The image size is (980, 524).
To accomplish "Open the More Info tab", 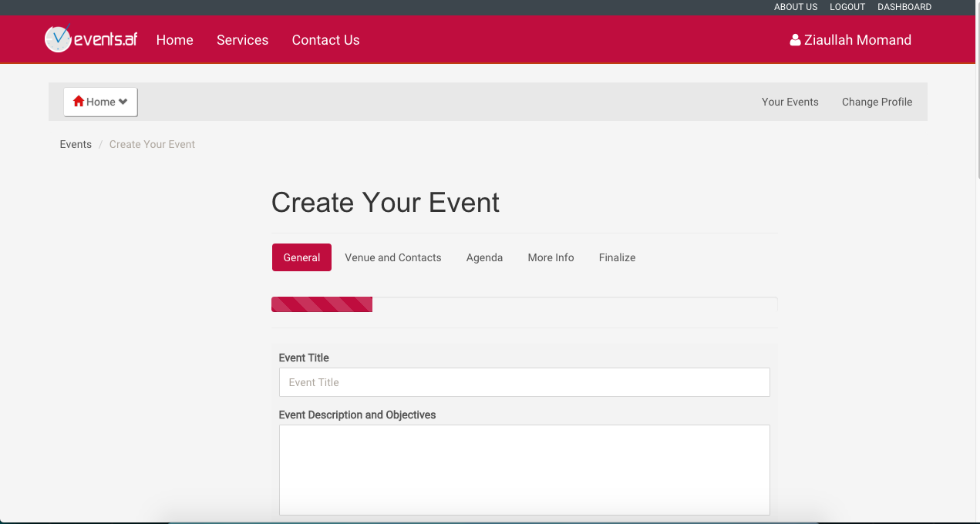I will [x=551, y=257].
